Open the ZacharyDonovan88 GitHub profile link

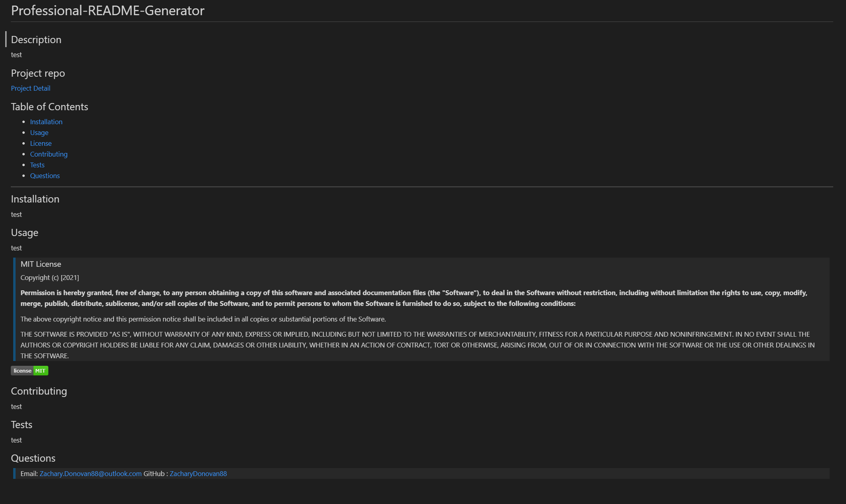[198, 473]
